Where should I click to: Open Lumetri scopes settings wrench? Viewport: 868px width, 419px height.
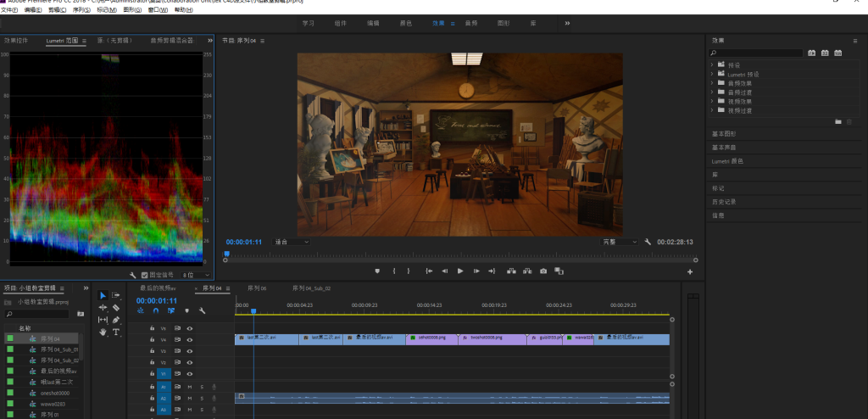[133, 275]
